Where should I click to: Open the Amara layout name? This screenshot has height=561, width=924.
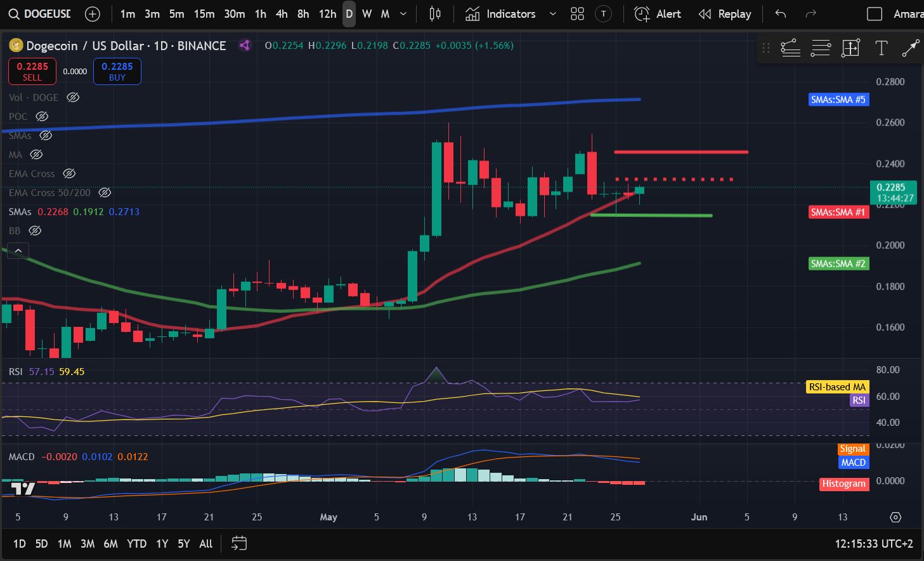point(908,14)
